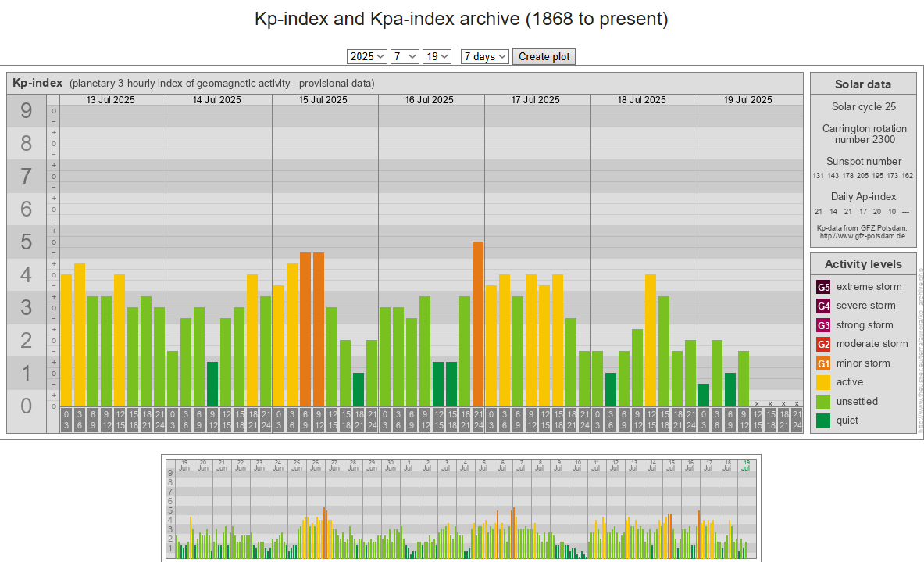Click the daily Ap-index value 20

(x=877, y=212)
